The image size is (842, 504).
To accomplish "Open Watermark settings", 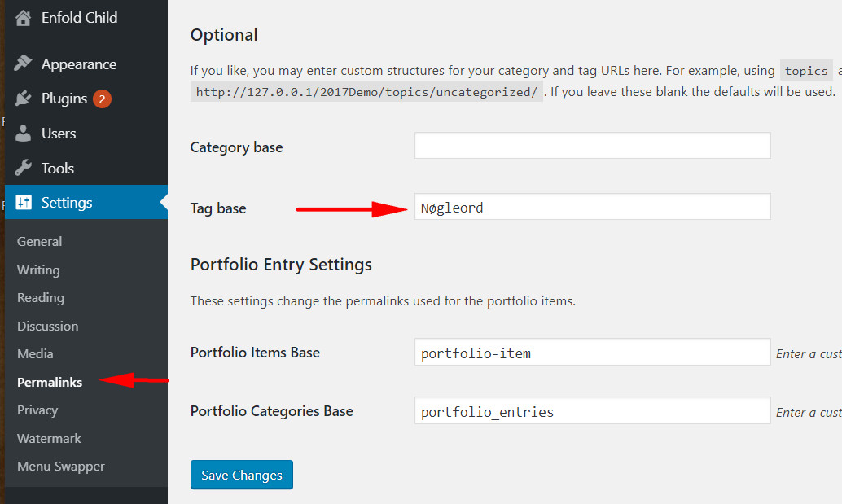I will (x=49, y=439).
